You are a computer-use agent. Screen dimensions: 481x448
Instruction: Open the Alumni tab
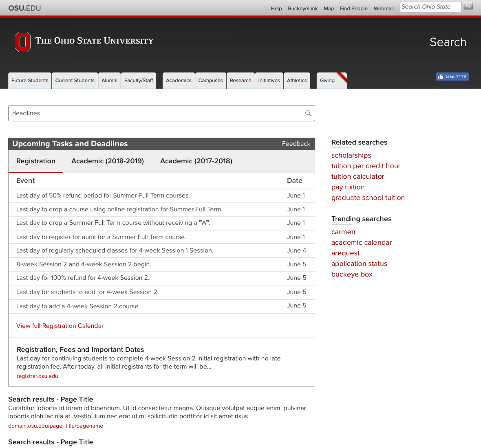tap(110, 81)
